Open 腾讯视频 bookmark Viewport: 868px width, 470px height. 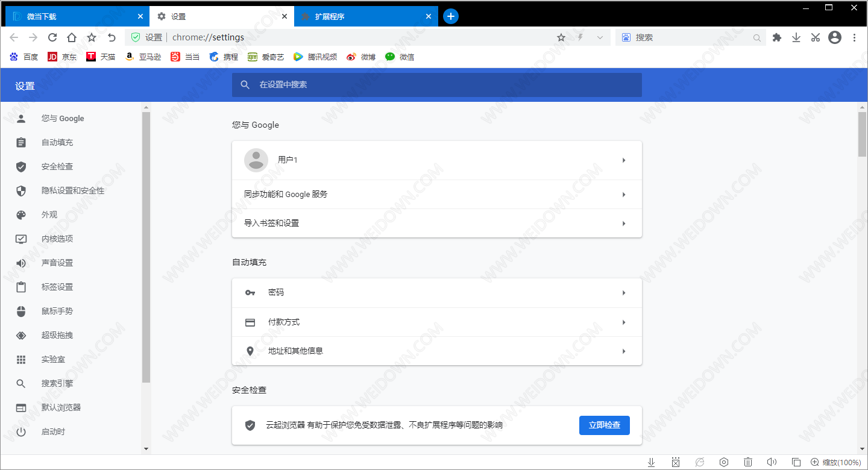[315, 57]
